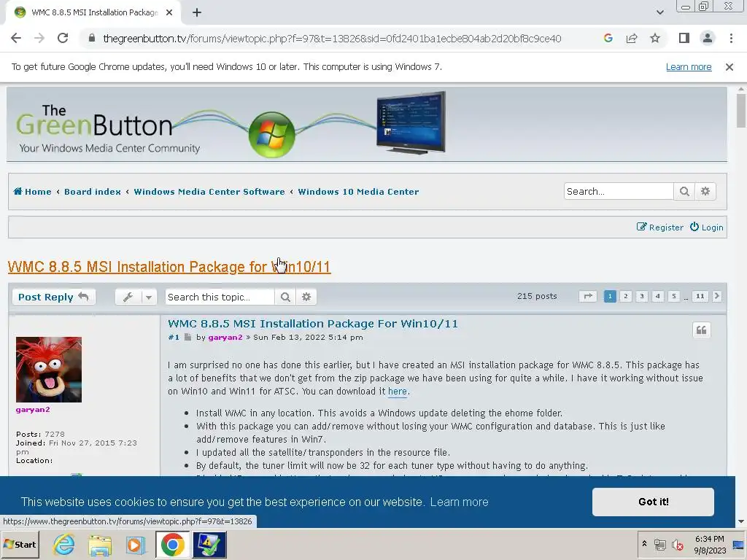Go to next page arrow
This screenshot has width=747, height=560.
(x=716, y=296)
